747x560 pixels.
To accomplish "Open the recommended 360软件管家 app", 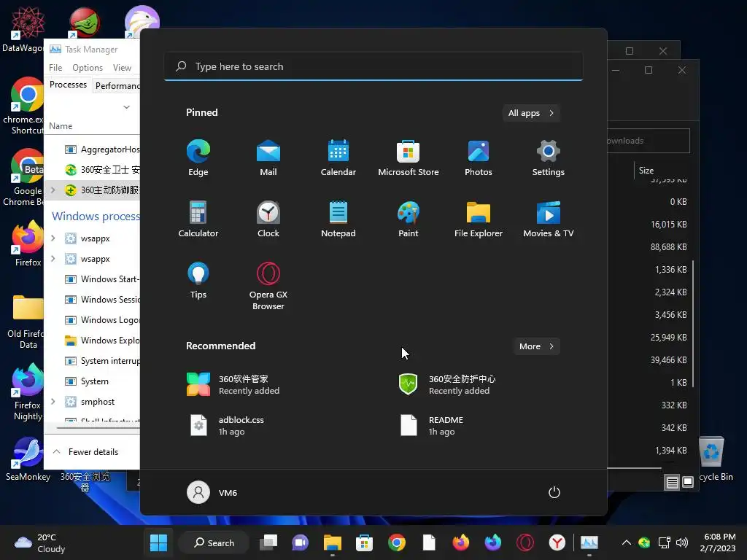I will (x=233, y=384).
